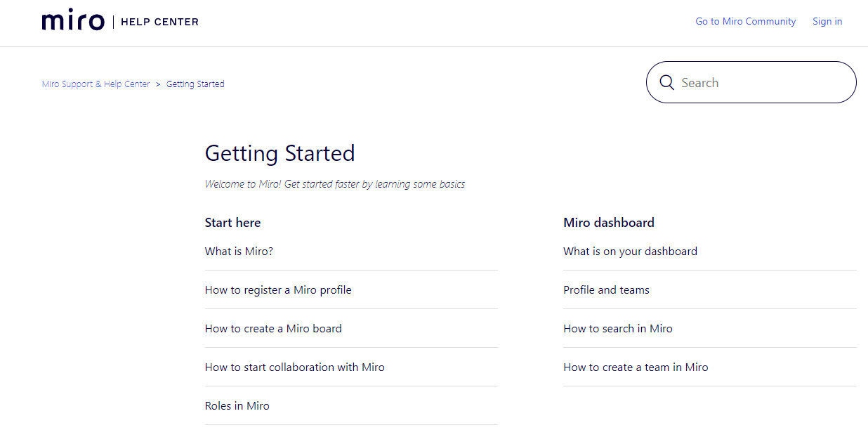The width and height of the screenshot is (868, 430).
Task: Select the Getting Started breadcrumb
Action: [x=195, y=84]
